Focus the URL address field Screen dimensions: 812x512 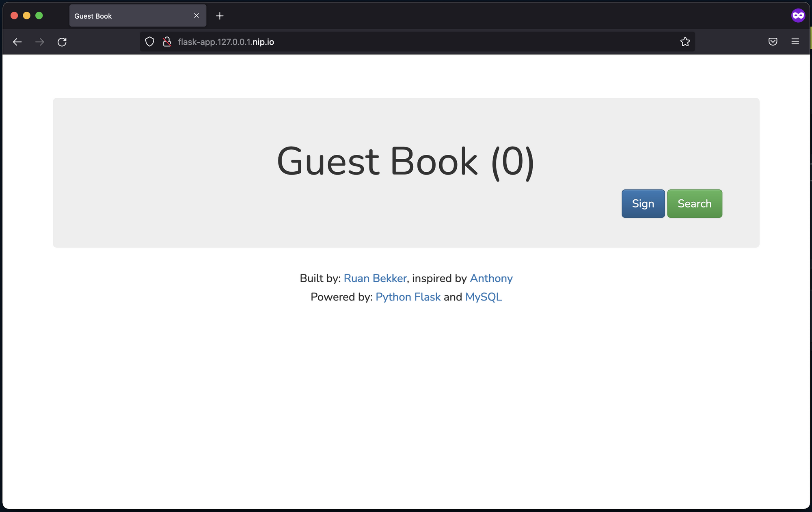tap(406, 42)
